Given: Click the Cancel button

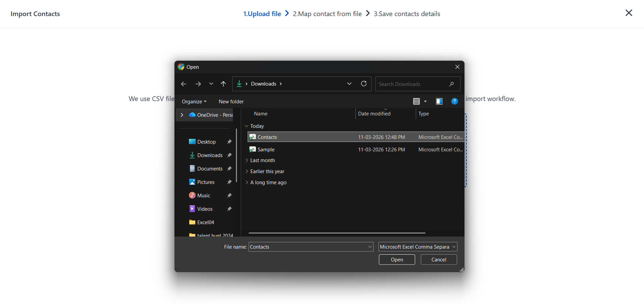Looking at the screenshot, I should pos(439,260).
